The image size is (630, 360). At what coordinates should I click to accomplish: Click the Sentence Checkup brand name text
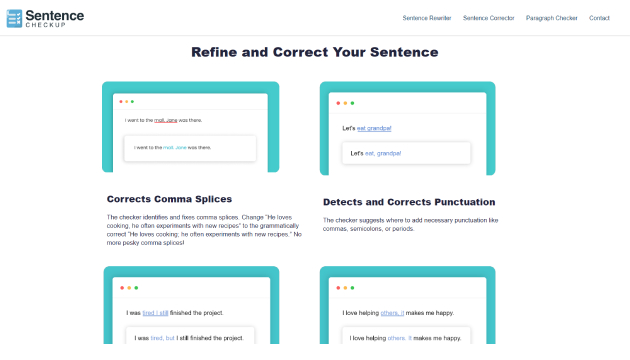(55, 18)
